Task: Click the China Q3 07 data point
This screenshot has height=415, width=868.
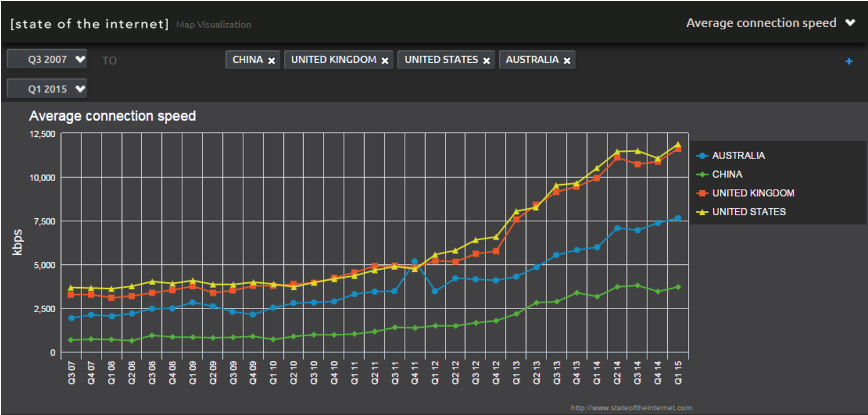Action: [72, 340]
